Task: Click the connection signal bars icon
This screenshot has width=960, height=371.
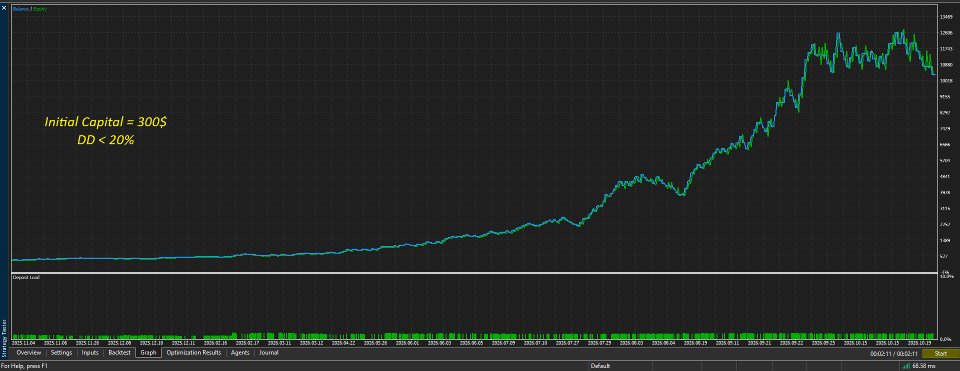Action: point(906,366)
